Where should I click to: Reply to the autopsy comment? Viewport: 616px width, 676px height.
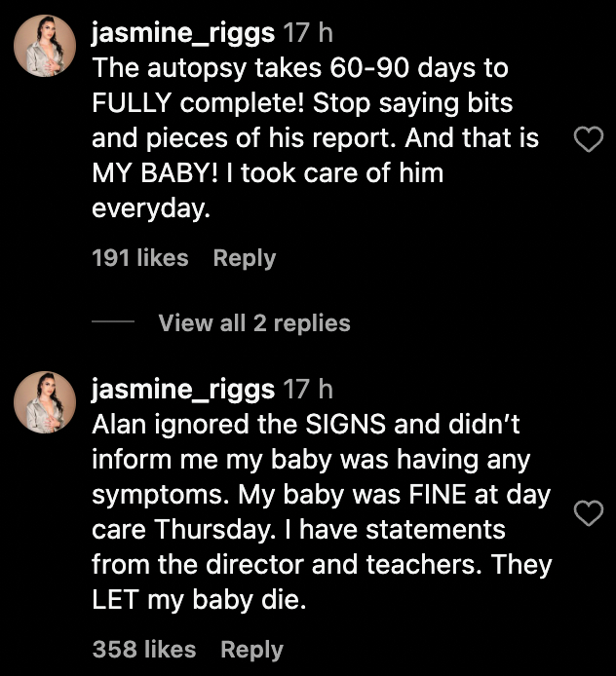click(x=244, y=258)
